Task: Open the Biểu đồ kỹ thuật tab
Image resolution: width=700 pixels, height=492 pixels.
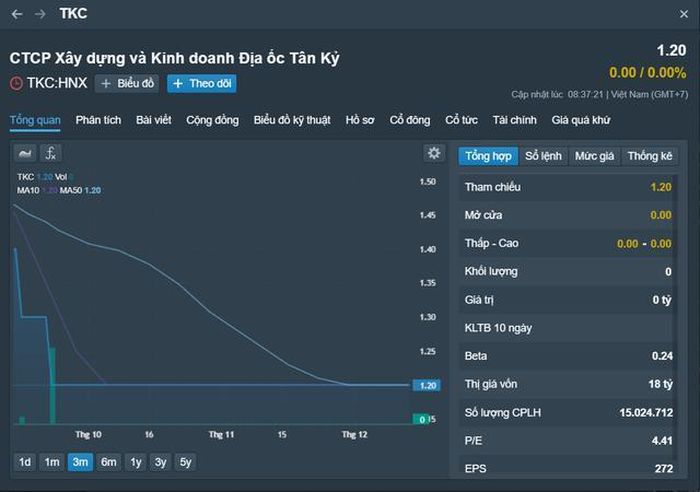Action: [x=291, y=120]
